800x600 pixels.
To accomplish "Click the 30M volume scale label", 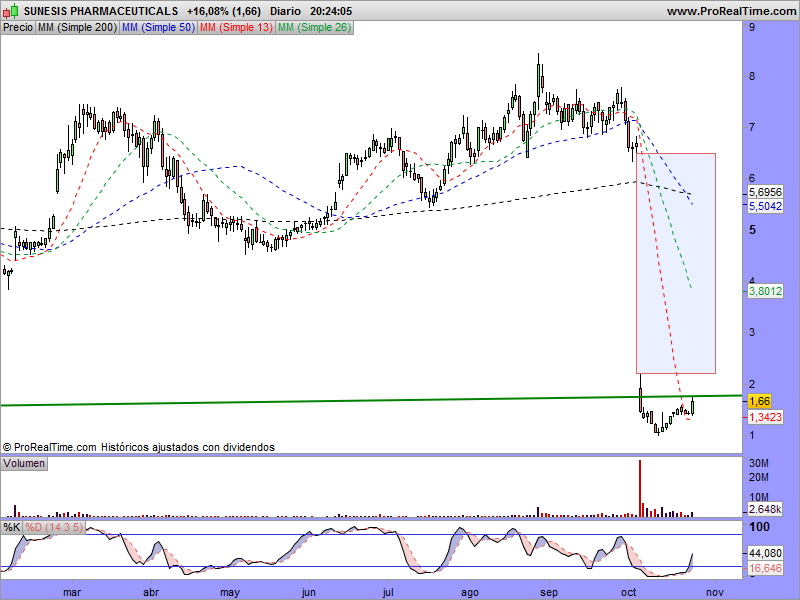I will pyautogui.click(x=759, y=463).
